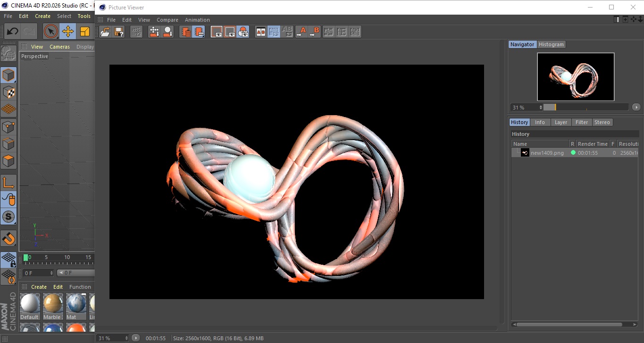Click the Undo arrow icon
Screen dimensions: 644x343
[x=12, y=32]
